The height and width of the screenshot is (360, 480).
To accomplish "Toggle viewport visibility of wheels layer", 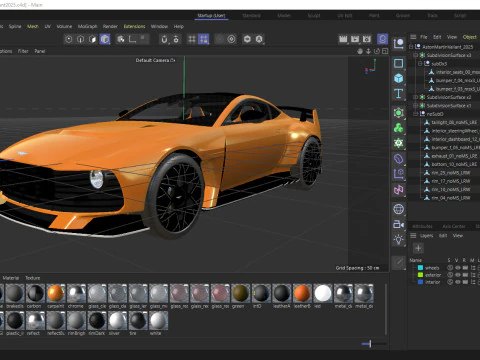I will click(458, 268).
